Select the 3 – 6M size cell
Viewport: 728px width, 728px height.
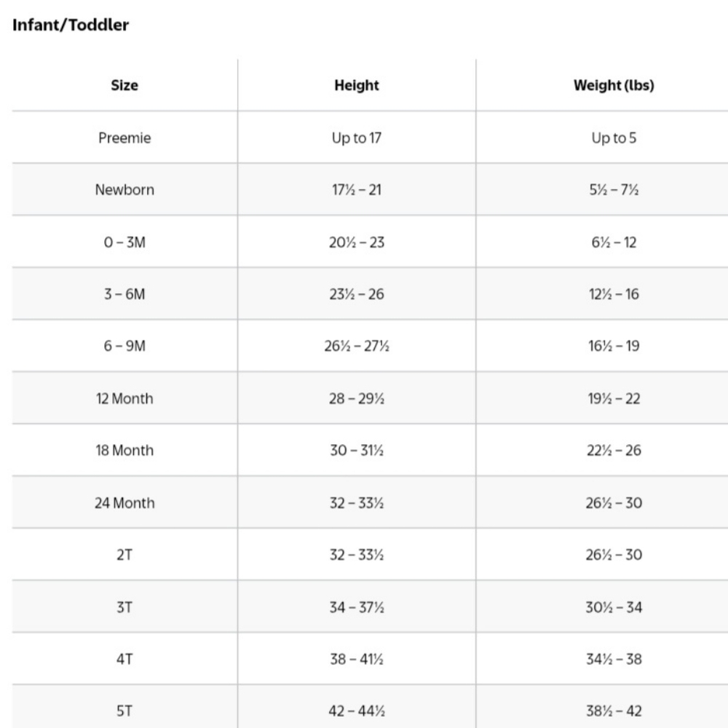click(x=124, y=294)
